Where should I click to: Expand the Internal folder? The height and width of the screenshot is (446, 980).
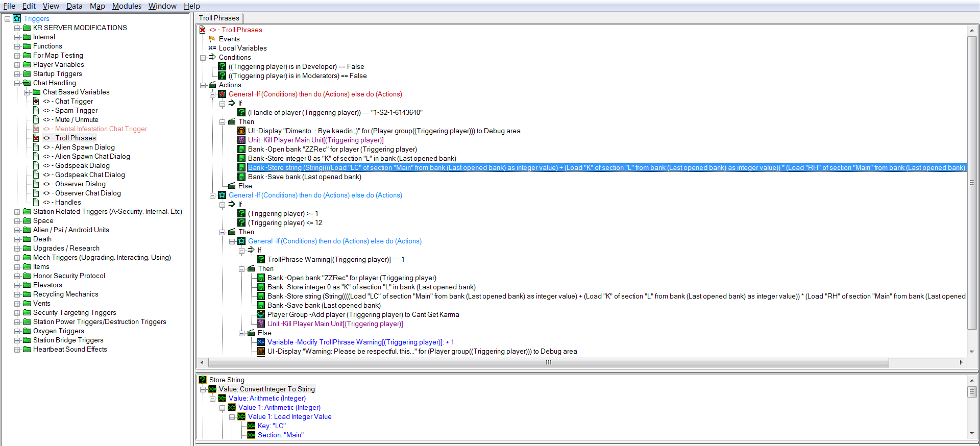pos(17,37)
